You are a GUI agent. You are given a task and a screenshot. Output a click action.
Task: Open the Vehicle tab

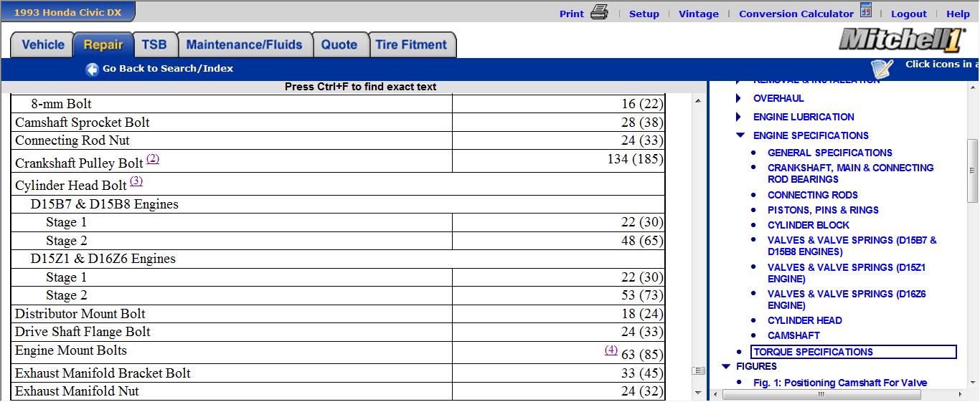[43, 44]
